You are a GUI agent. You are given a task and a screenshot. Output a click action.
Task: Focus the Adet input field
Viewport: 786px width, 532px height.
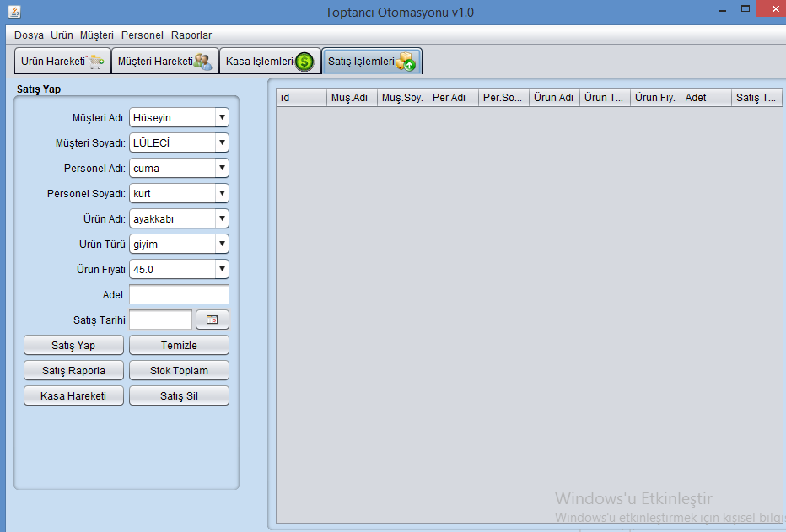pyautogui.click(x=179, y=295)
